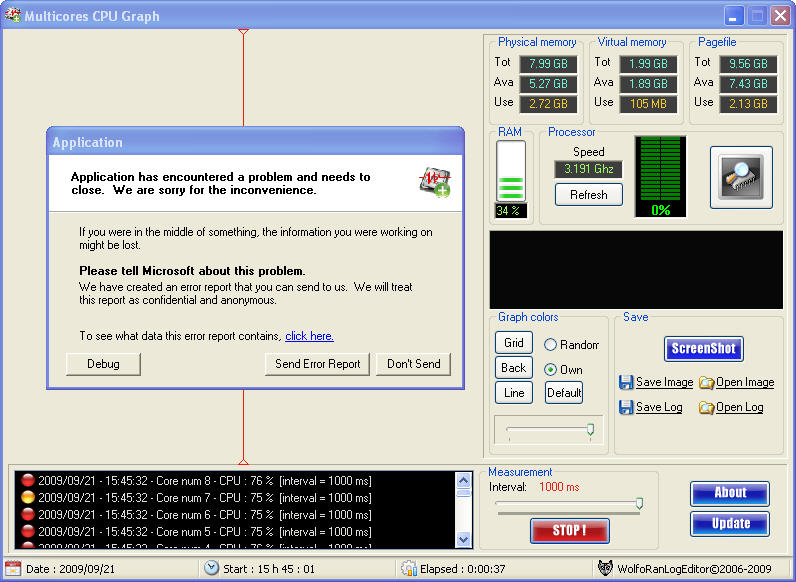Click the clock icon beside Start time

click(x=211, y=568)
